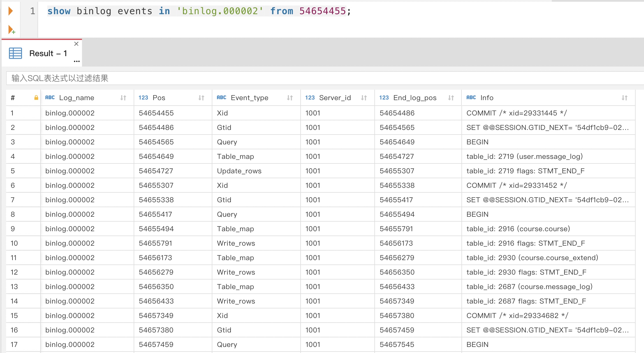Sort by the Server_id column arrows
This screenshot has width=644, height=353.
pyautogui.click(x=364, y=98)
